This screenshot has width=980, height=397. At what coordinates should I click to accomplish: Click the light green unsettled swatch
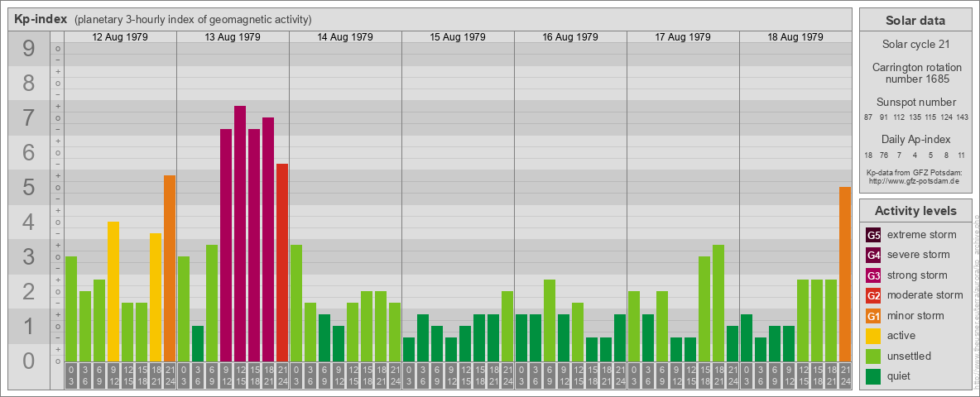click(x=873, y=356)
